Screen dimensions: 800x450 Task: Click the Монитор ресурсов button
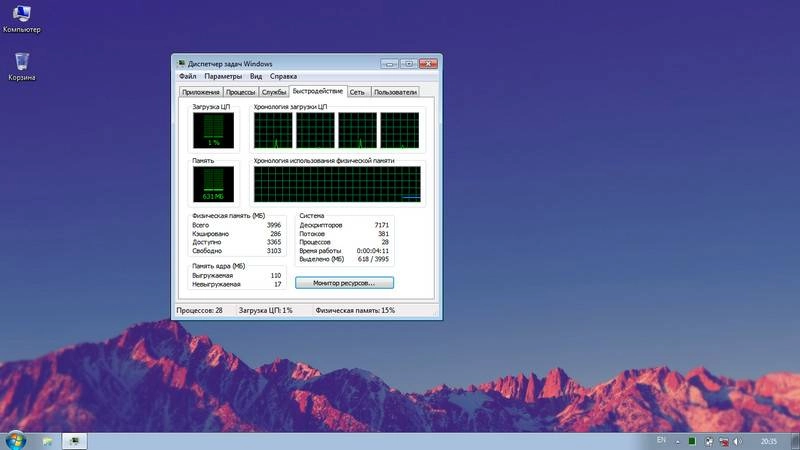click(344, 283)
